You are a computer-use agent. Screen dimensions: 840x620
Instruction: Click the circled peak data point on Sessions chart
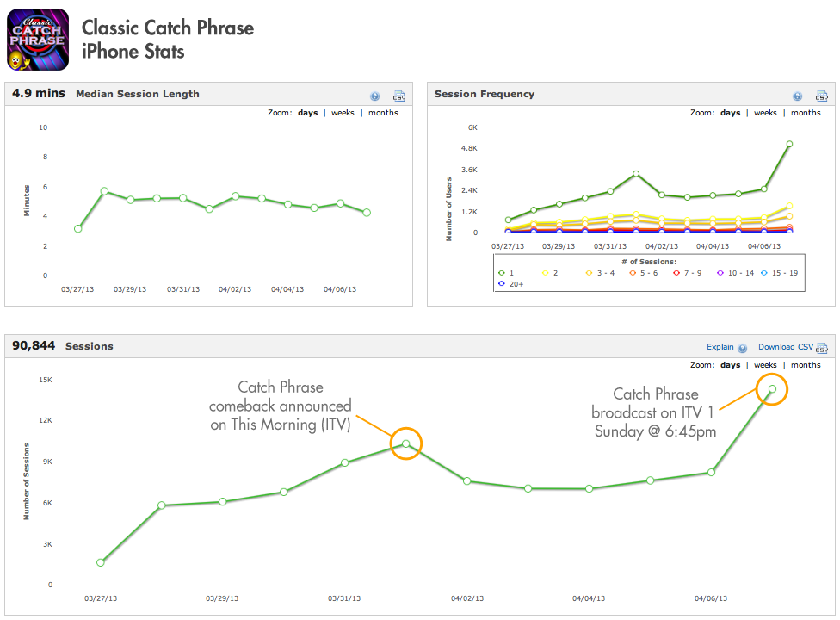tap(772, 389)
